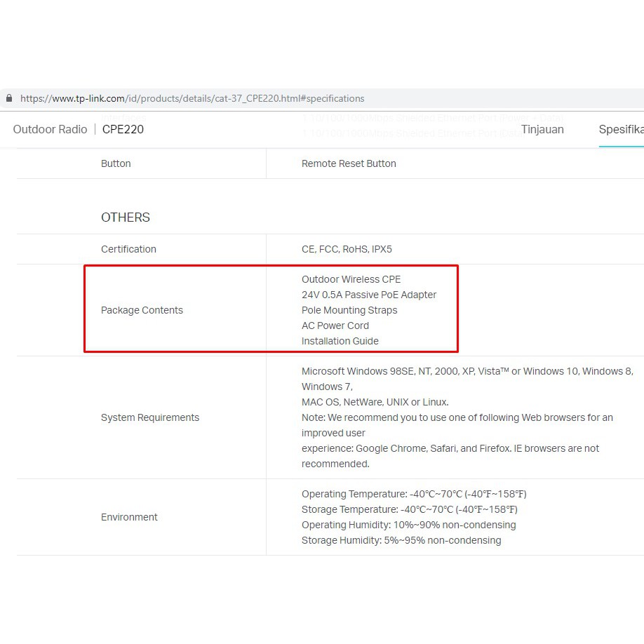Click the CE, FCC, RoHS, IPX5 value

coord(347,249)
